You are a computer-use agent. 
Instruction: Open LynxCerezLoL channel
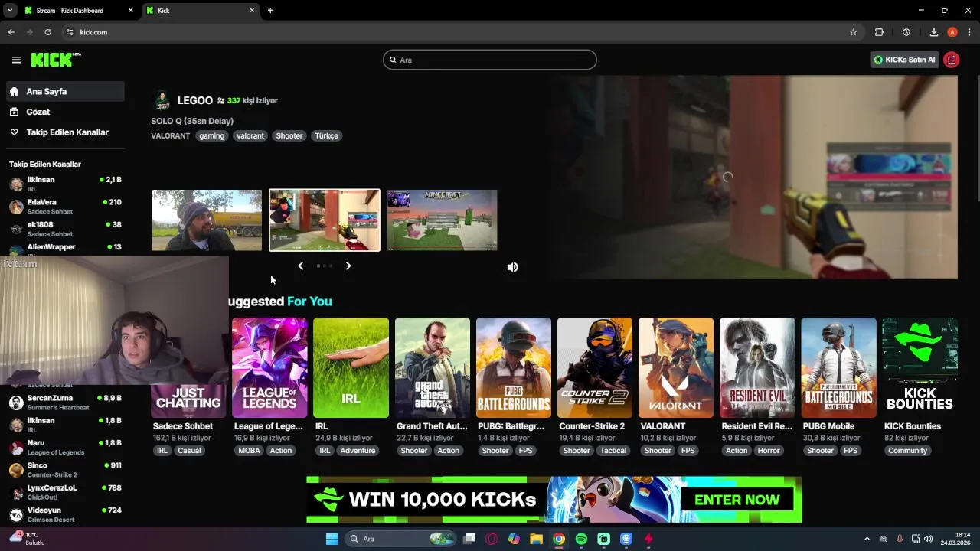pos(65,491)
